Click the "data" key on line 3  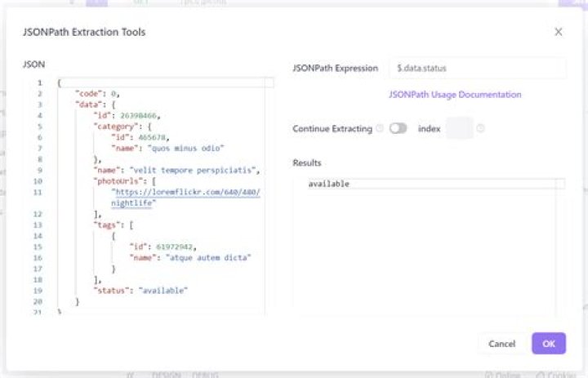click(89, 105)
